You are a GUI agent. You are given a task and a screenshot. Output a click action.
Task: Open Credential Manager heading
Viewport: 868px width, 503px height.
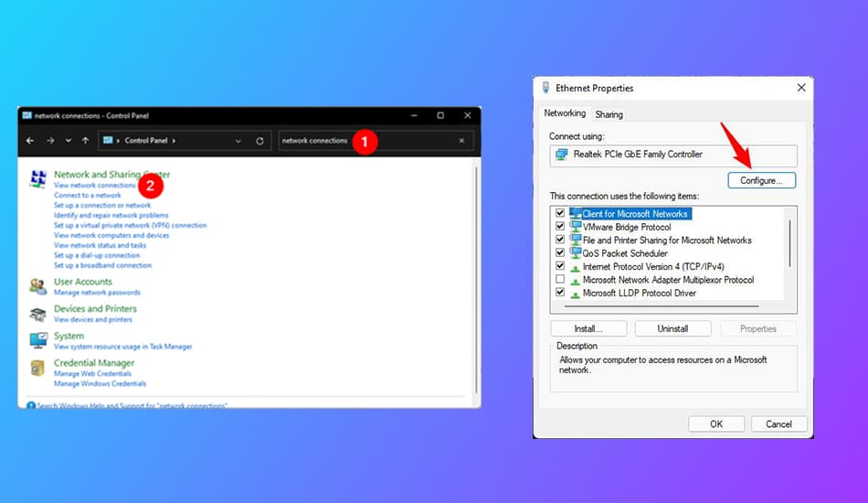pos(93,363)
